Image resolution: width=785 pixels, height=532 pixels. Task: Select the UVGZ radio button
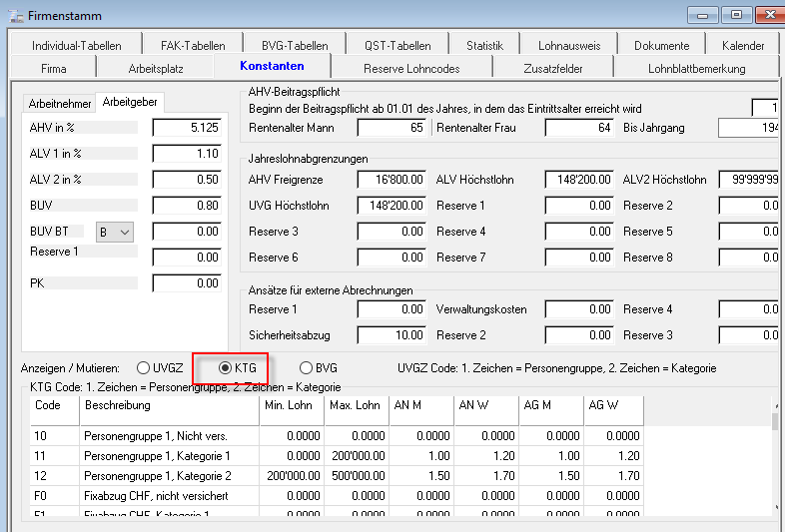(143, 368)
